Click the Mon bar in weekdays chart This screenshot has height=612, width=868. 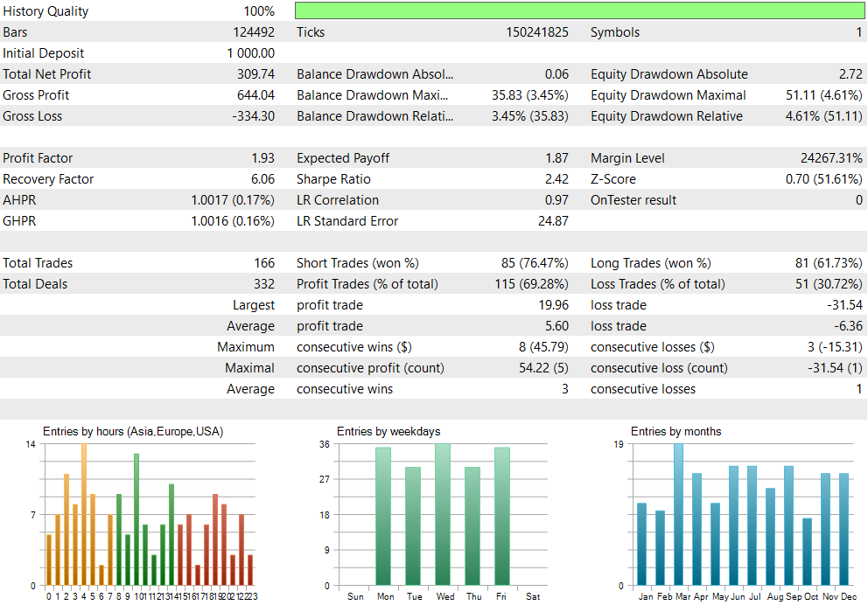coord(383,517)
